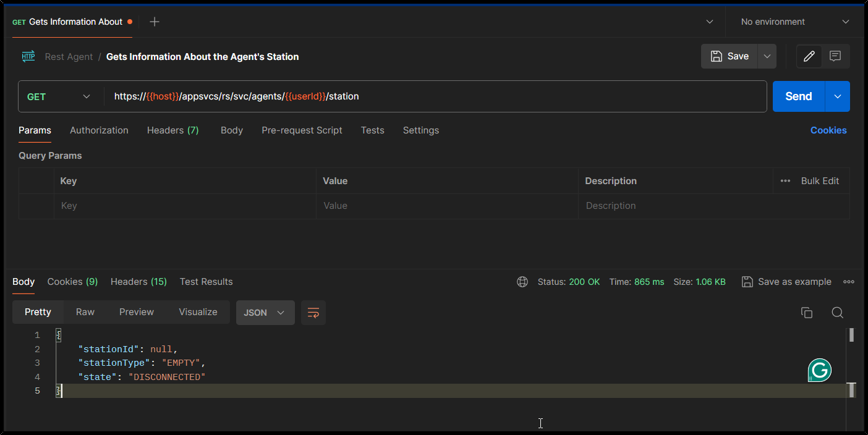Click the Grammarly G icon
This screenshot has height=435, width=868.
[x=820, y=371]
